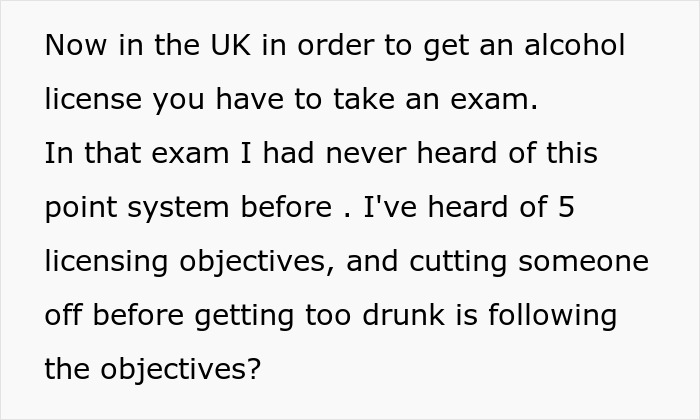Click the word "following" ending the sixth line
The width and height of the screenshot is (700, 420).
pyautogui.click(x=556, y=316)
